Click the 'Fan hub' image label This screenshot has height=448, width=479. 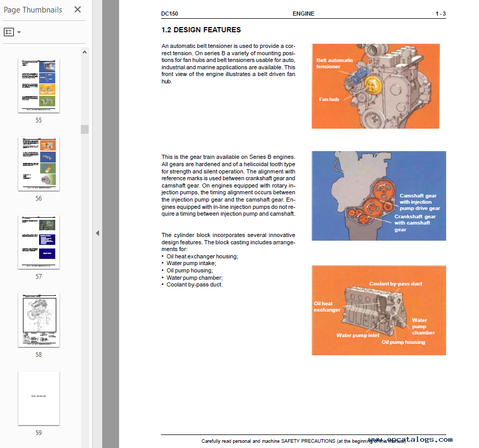pyautogui.click(x=329, y=99)
